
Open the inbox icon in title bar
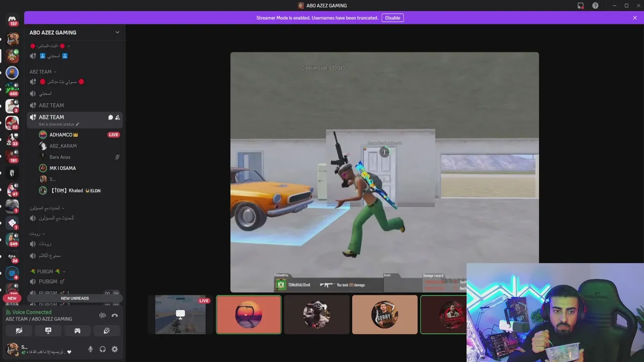tap(581, 6)
